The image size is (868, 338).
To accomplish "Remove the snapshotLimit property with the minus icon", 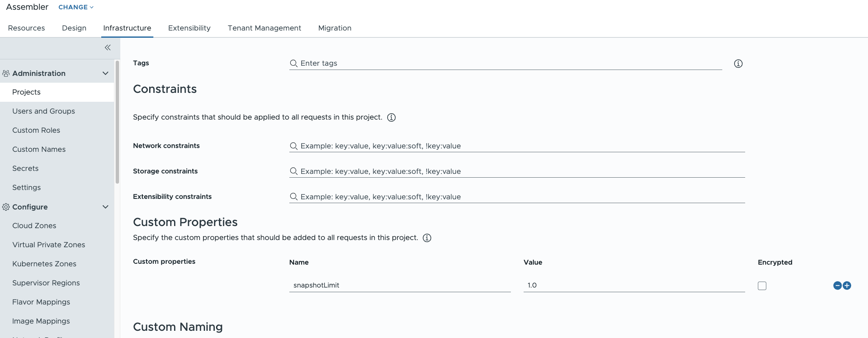I will click(837, 285).
